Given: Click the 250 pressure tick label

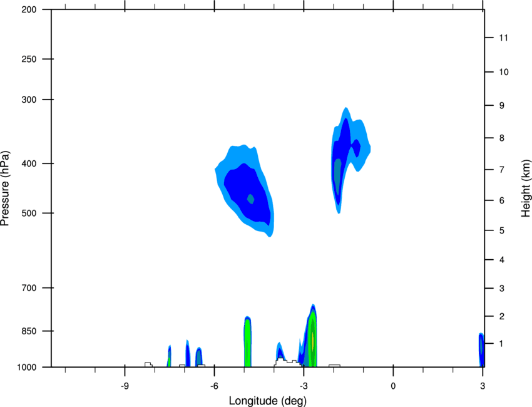Looking at the screenshot, I should click(x=29, y=59).
